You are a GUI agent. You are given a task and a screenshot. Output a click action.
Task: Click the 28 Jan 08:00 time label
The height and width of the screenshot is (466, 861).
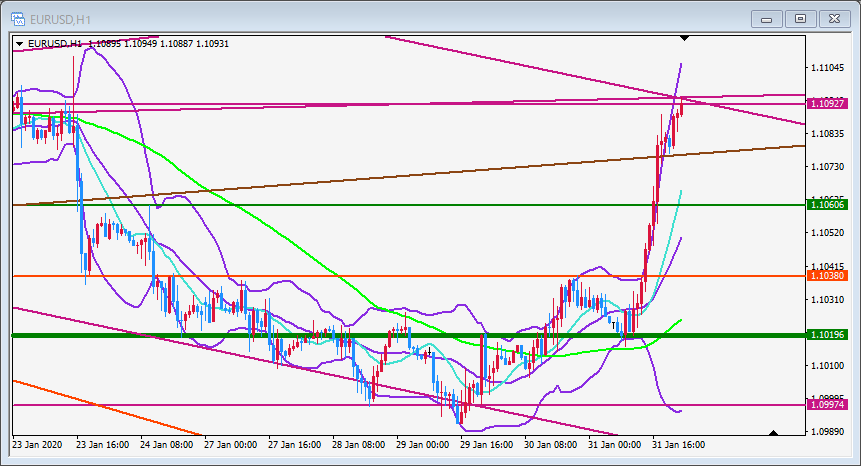pos(359,445)
